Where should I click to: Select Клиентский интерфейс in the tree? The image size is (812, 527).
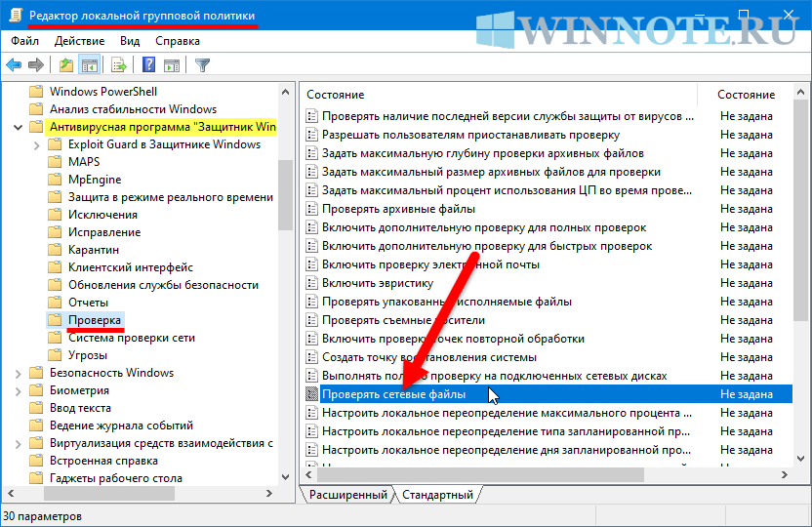tap(131, 267)
